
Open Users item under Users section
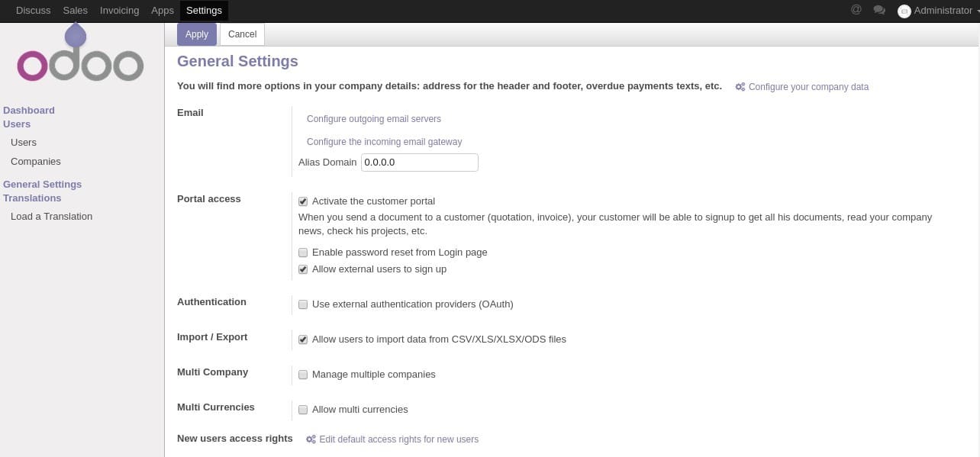tap(24, 143)
